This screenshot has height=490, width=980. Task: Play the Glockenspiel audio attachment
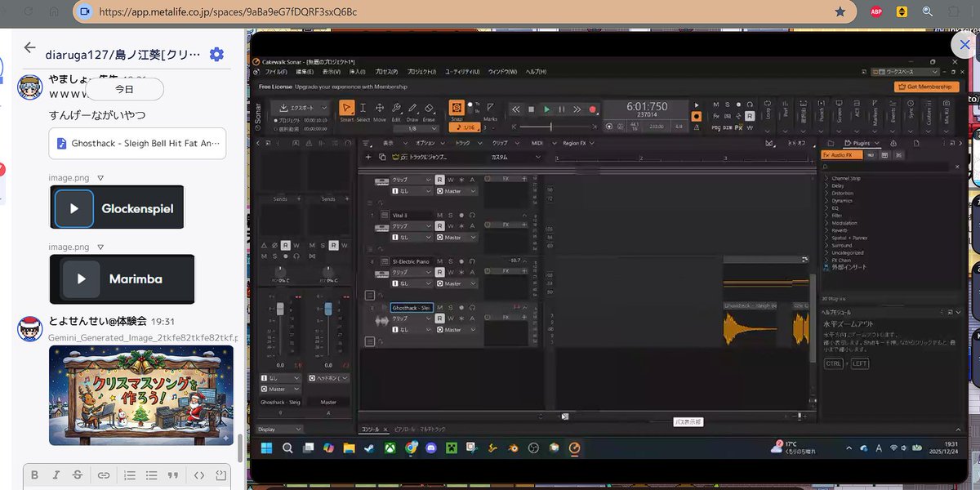point(74,208)
